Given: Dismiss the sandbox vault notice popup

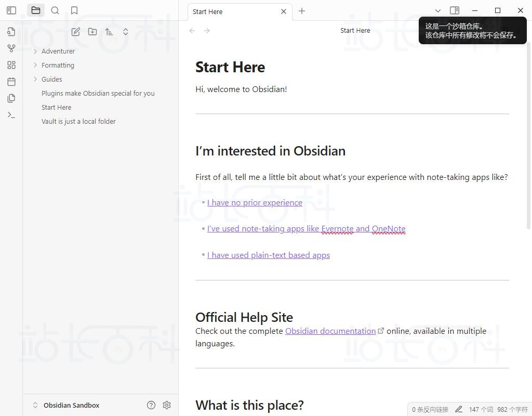Looking at the screenshot, I should click(472, 31).
